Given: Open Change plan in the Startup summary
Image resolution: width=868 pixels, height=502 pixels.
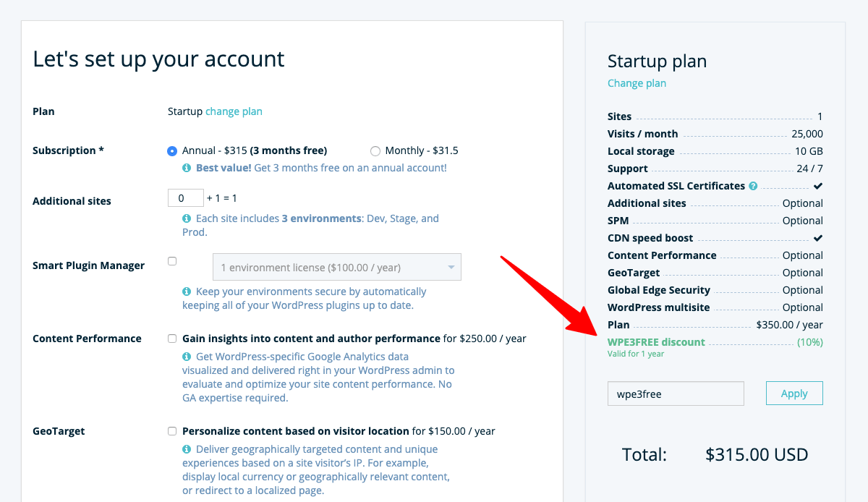Looking at the screenshot, I should tap(637, 83).
